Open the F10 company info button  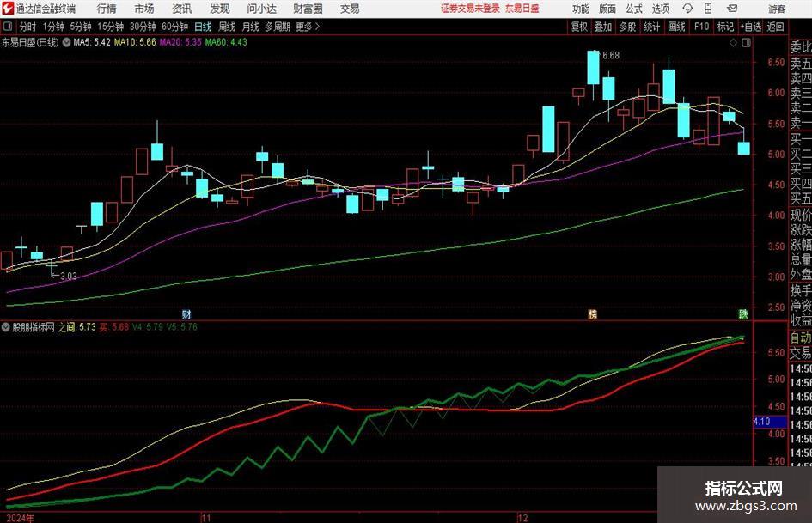point(702,27)
